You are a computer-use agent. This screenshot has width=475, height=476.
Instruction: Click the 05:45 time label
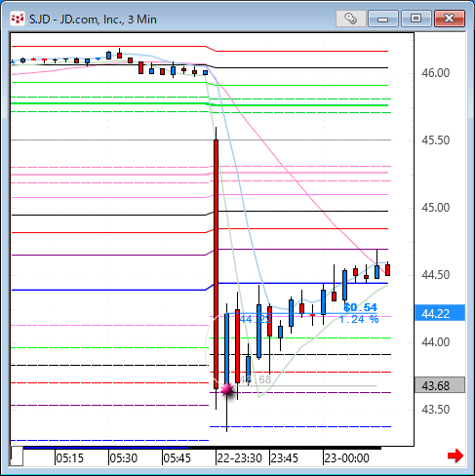tap(177, 458)
